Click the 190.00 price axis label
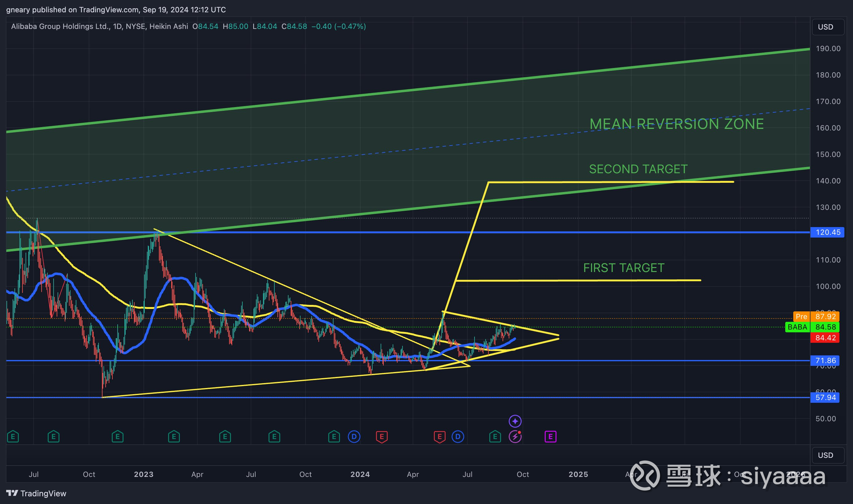Screen dimensions: 853x504 point(828,49)
